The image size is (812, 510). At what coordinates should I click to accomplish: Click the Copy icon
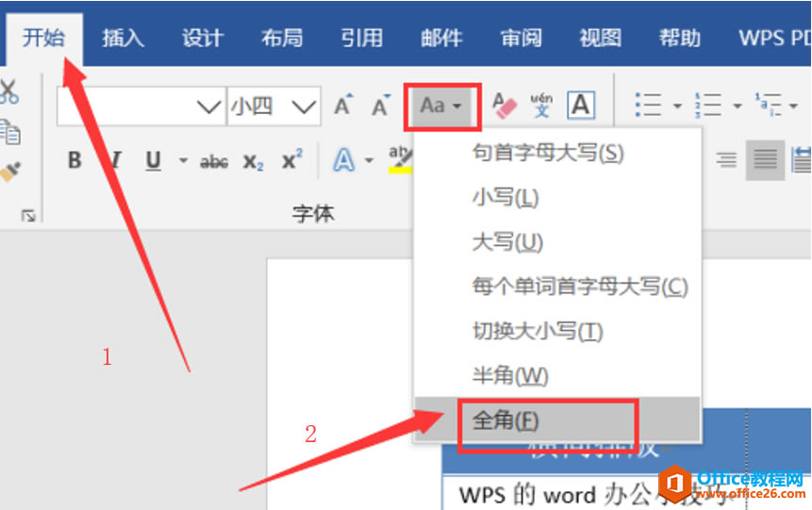coord(9,132)
